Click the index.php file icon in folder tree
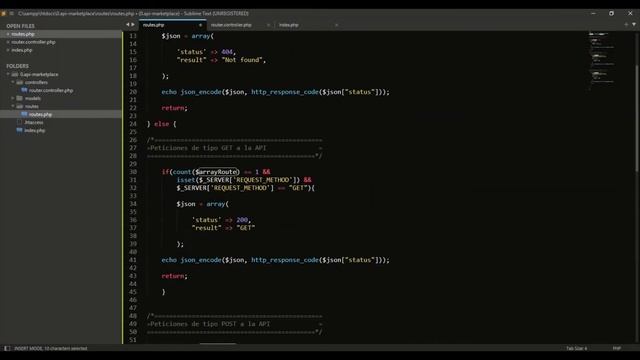640x360 pixels. pos(20,130)
